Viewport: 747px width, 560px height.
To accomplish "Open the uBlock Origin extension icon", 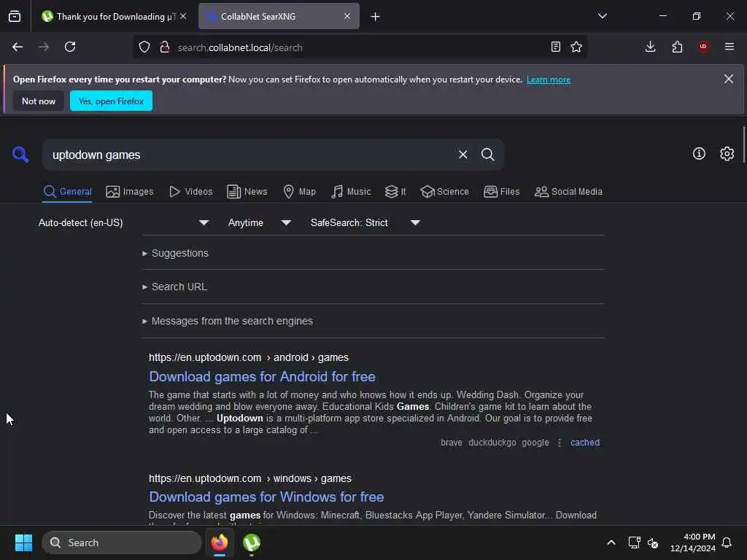I will click(x=703, y=47).
